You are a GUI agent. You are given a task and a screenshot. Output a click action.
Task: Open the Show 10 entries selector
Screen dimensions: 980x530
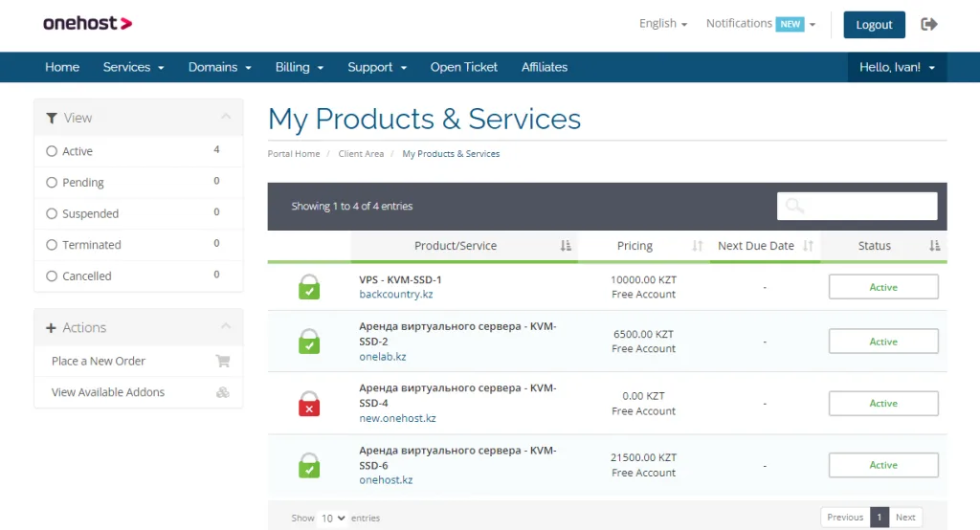[332, 519]
